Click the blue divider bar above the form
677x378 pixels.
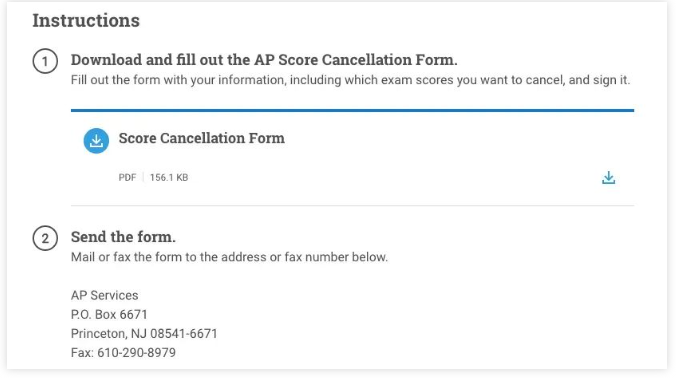[352, 111]
